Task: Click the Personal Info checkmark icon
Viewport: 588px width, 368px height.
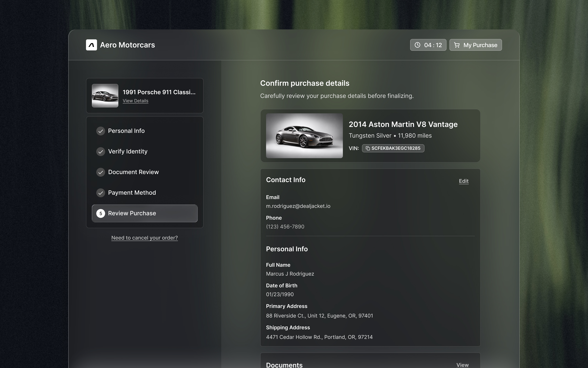Action: 101,131
